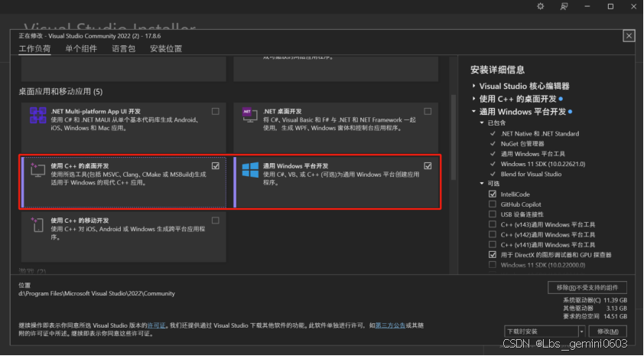
Task: Check the USB 设备连接性 option
Action: tap(493, 214)
